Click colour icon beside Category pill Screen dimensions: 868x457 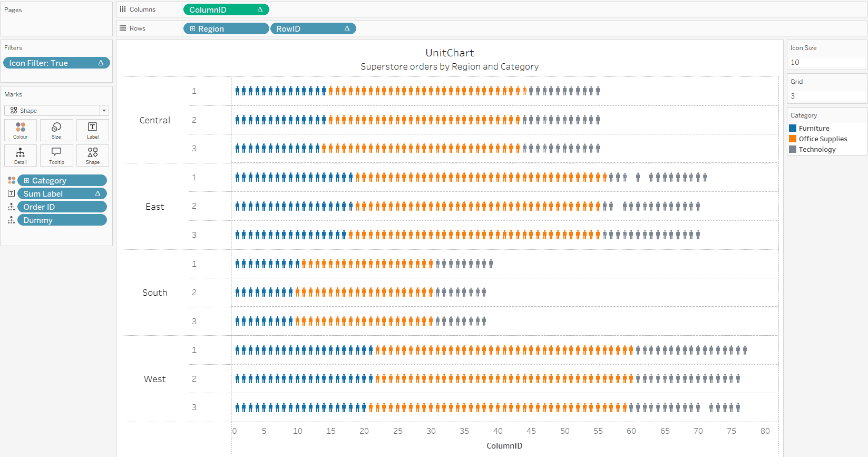pos(11,181)
